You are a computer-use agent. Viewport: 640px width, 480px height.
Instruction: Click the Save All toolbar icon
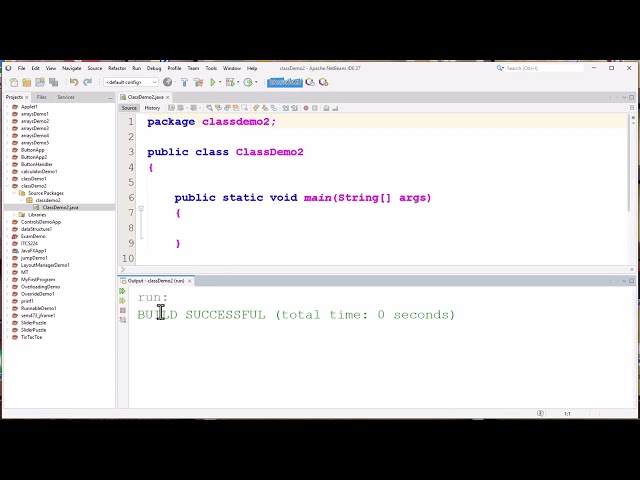pos(53,82)
